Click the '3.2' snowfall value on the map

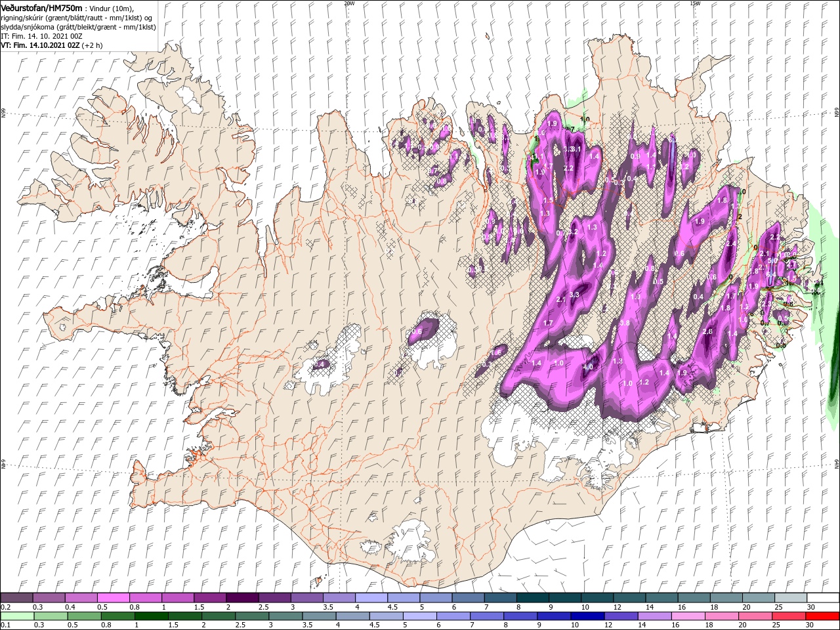(572, 232)
